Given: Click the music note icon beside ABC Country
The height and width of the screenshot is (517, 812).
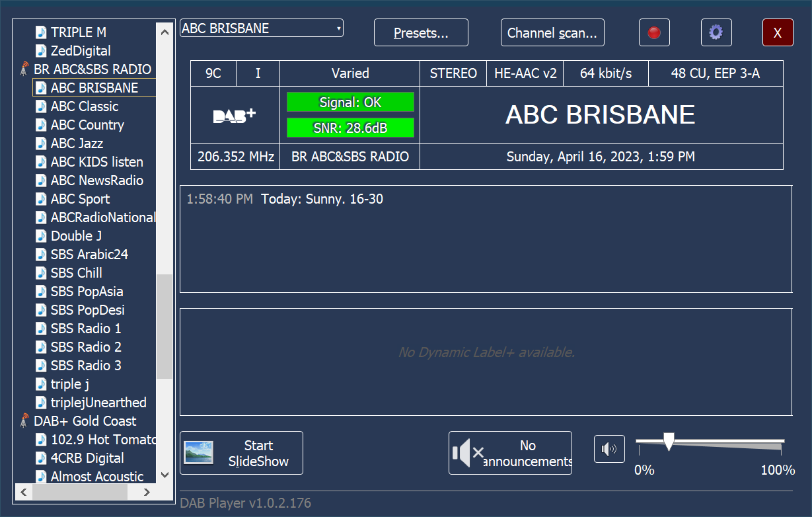Looking at the screenshot, I should (42, 125).
